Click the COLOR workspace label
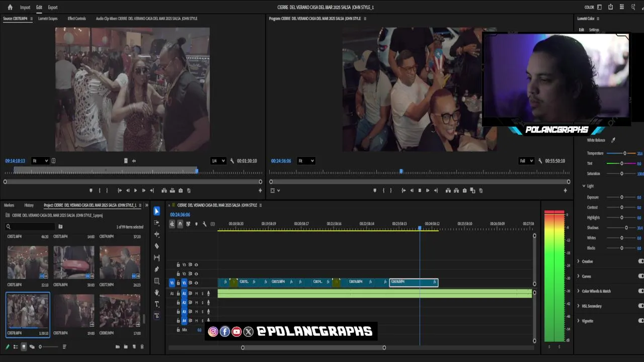 pyautogui.click(x=589, y=8)
